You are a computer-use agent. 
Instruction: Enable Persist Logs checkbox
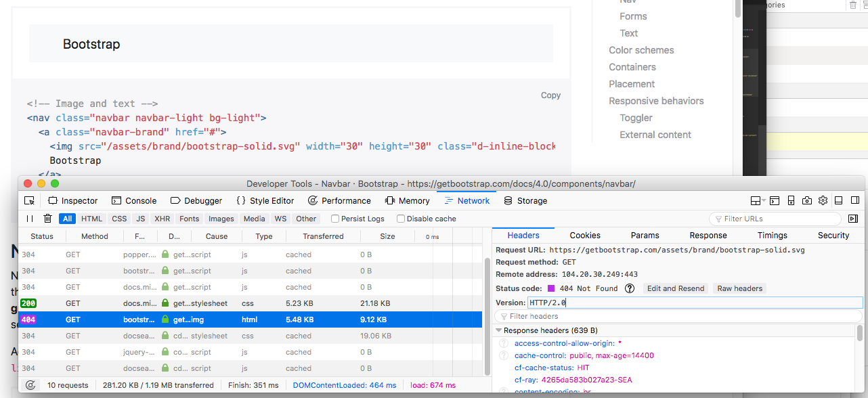(x=335, y=219)
